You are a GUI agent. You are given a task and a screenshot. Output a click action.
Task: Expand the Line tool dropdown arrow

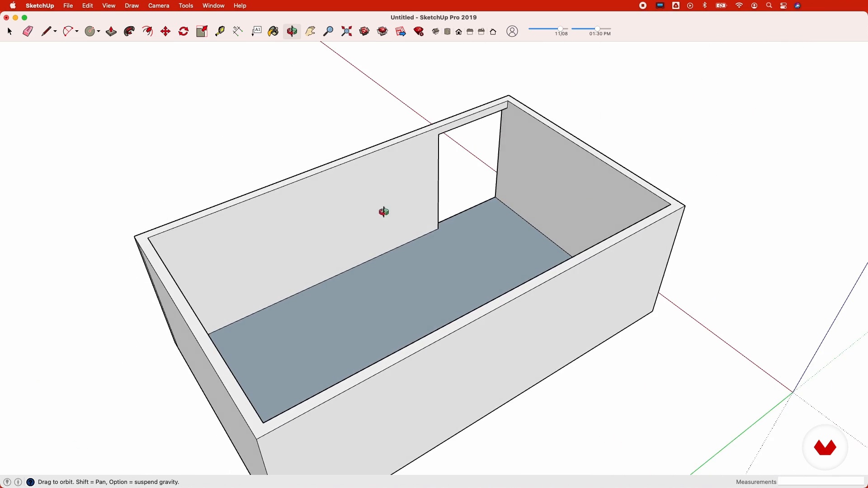(x=56, y=31)
